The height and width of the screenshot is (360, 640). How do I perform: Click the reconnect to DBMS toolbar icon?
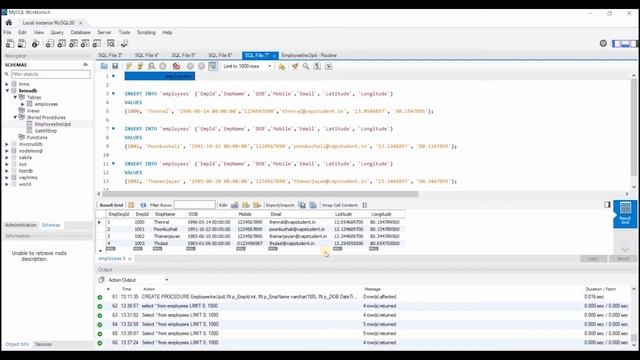click(x=124, y=43)
